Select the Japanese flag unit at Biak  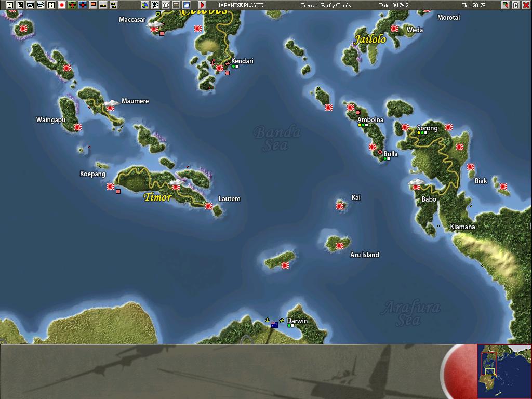[503, 187]
